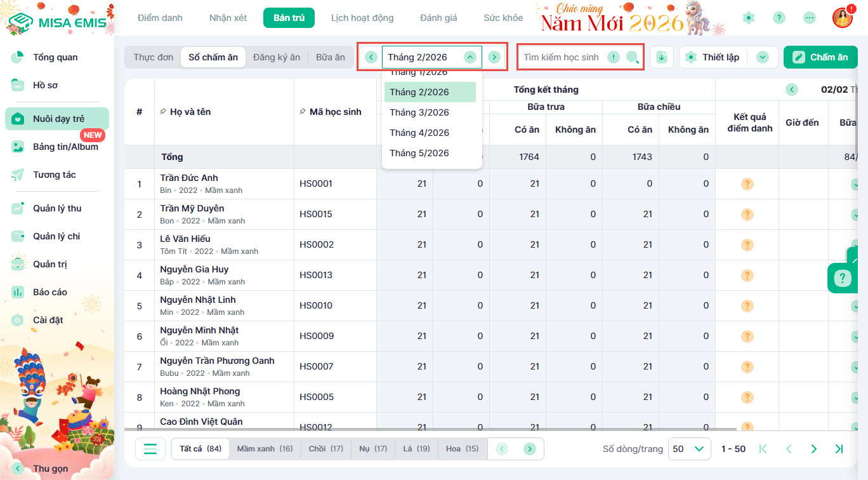This screenshot has height=480, width=868.
Task: Select Tháng 4/2026 in dropdown list
Action: click(419, 133)
